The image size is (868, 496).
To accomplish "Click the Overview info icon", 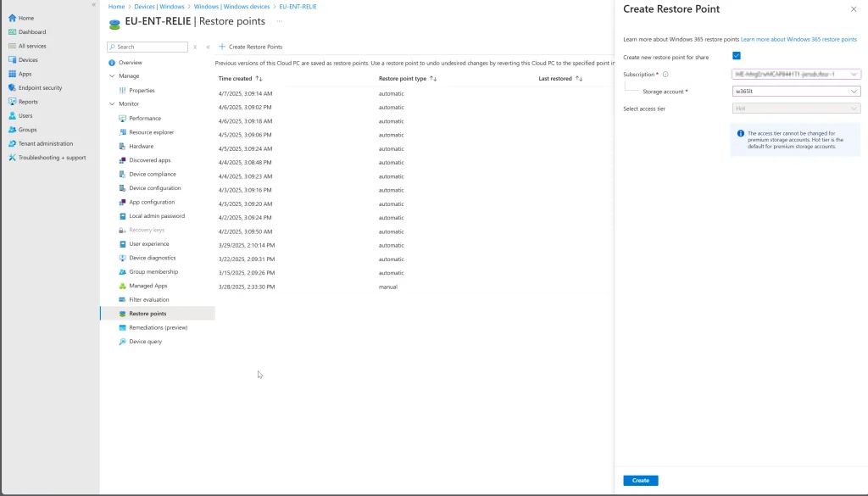I will [x=112, y=63].
